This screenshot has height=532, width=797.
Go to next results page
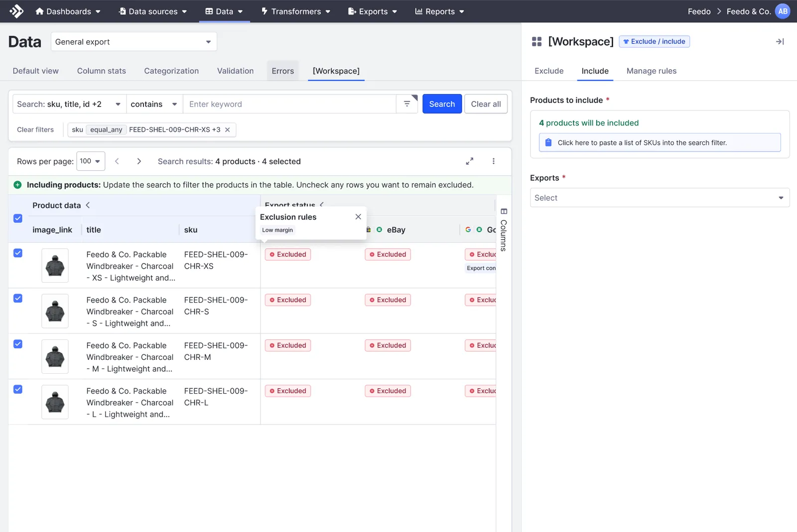[139, 161]
